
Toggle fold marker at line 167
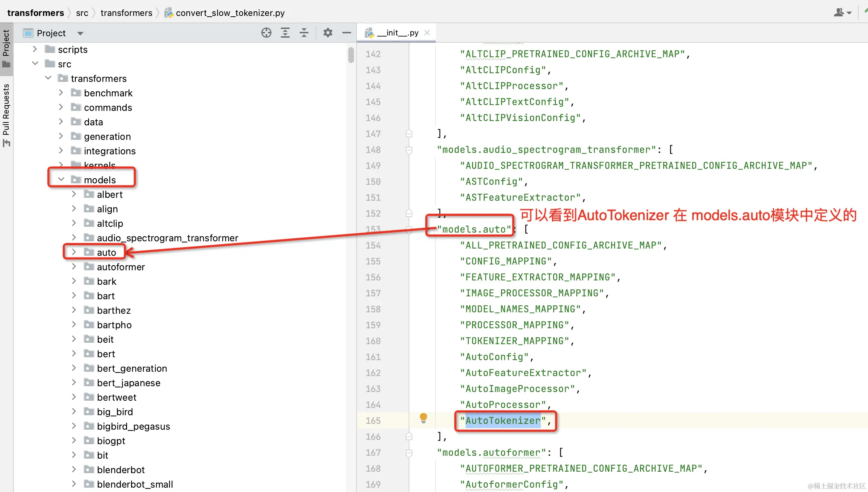pyautogui.click(x=409, y=453)
